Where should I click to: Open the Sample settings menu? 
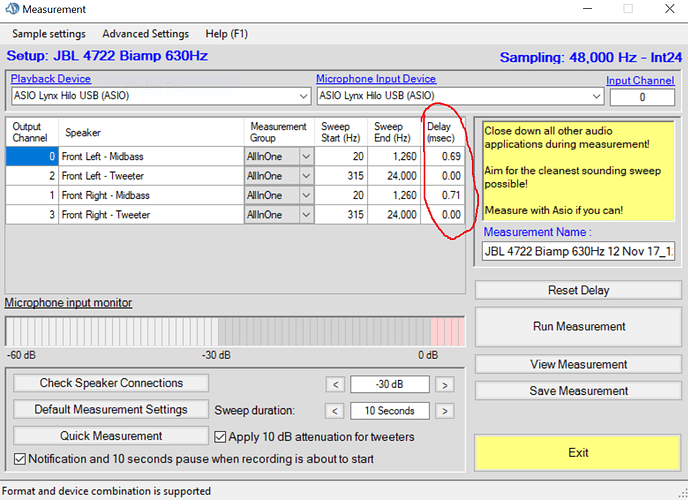(x=48, y=33)
